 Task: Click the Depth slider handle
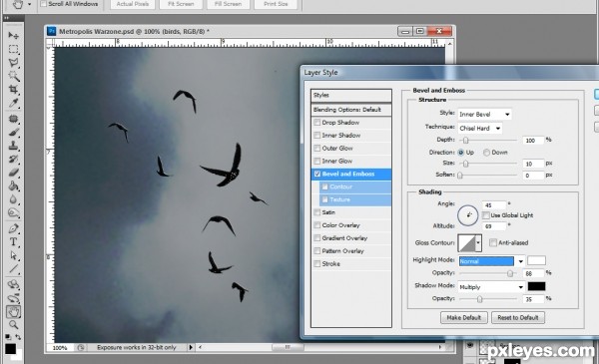(465, 141)
